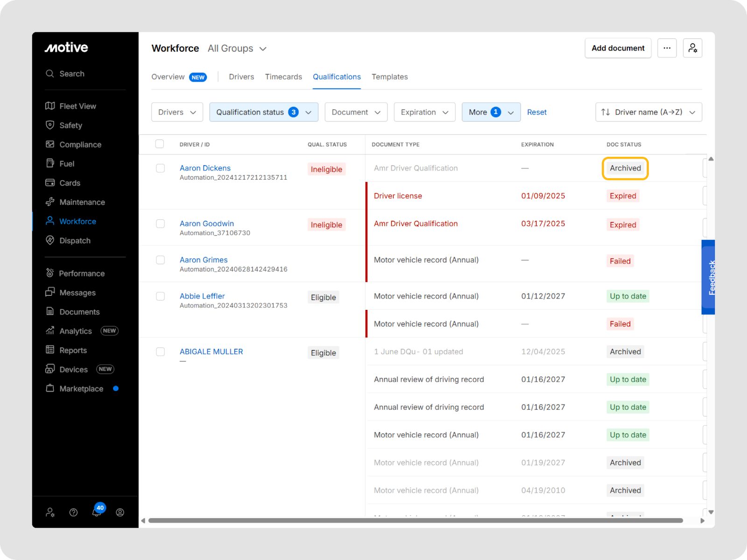Screen dimensions: 747x560
Task: Click the horizontal scrollbar at table bottom
Action: point(416,520)
